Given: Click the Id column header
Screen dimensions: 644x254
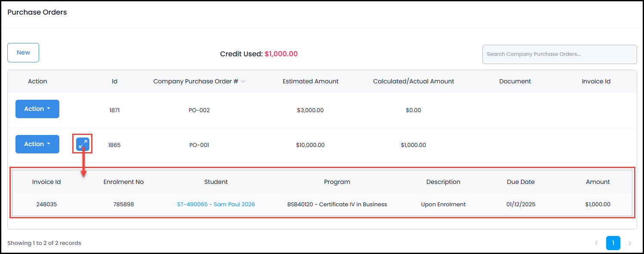Looking at the screenshot, I should tap(114, 81).
